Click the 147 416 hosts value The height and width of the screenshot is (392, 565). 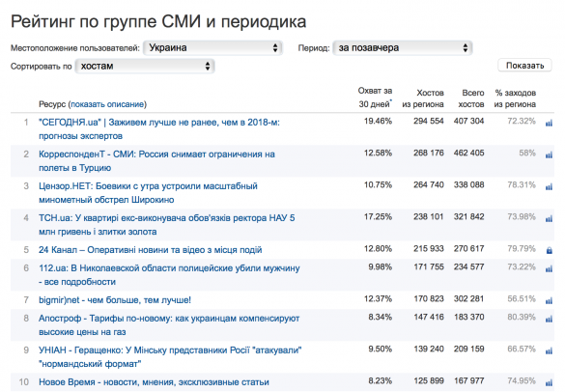[429, 317]
